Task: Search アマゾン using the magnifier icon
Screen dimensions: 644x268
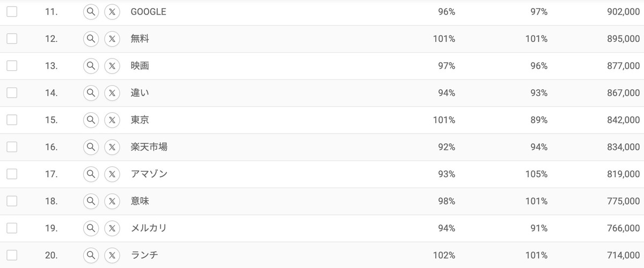Action: tap(91, 174)
